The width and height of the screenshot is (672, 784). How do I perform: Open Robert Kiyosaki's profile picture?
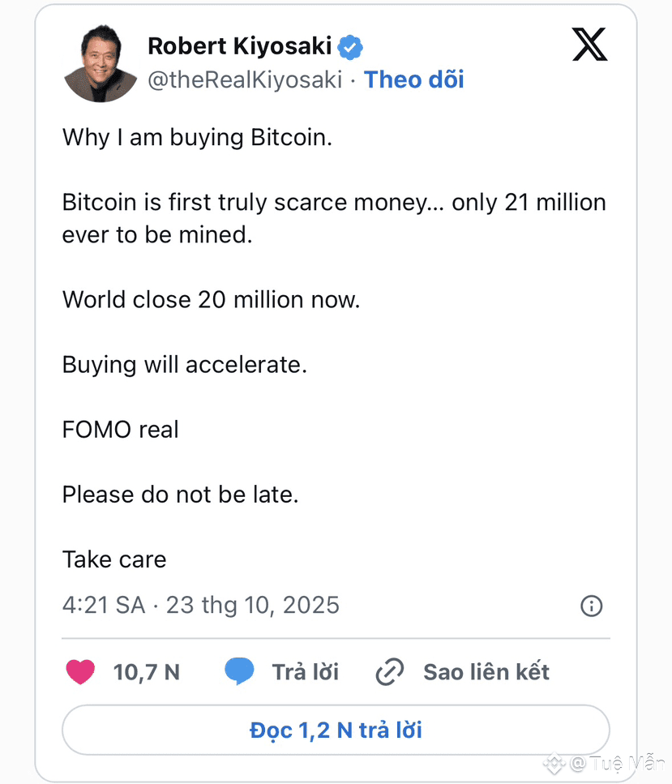coord(101,65)
